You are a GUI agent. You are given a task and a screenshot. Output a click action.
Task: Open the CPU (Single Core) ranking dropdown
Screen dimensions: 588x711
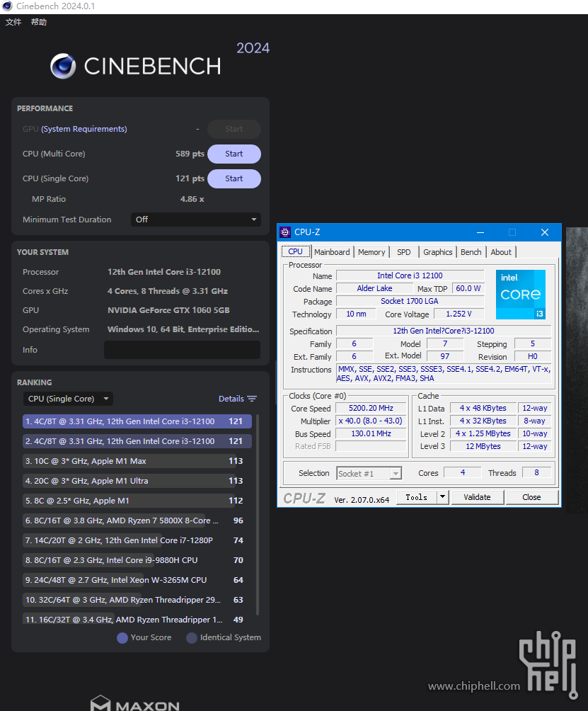click(68, 399)
